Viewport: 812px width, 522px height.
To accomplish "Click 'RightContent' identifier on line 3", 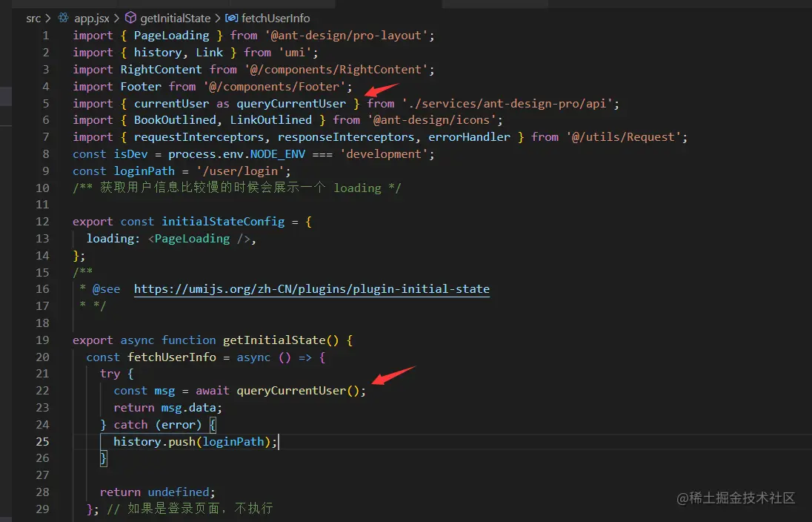I will coord(161,70).
